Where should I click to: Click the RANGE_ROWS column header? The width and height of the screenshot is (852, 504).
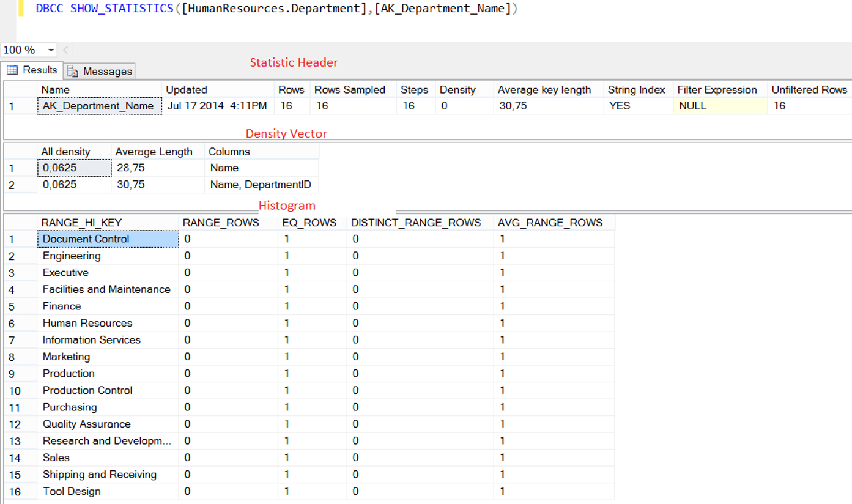coord(228,223)
